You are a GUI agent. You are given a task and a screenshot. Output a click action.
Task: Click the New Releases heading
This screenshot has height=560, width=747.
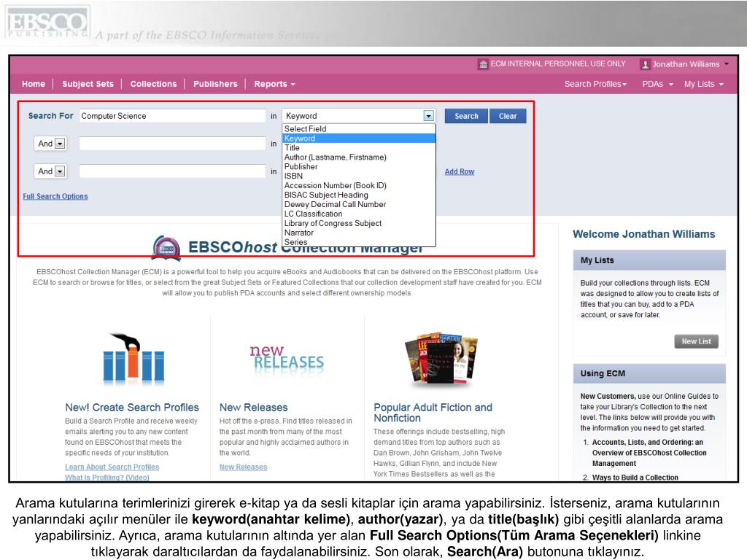253,408
